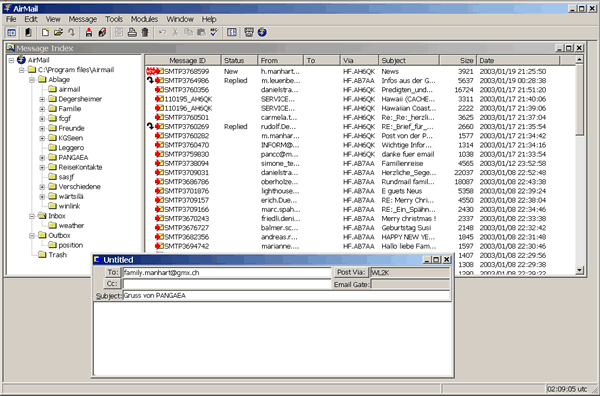600x396 pixels.
Task: Click the undo toolbar icon
Action: pyautogui.click(x=162, y=33)
